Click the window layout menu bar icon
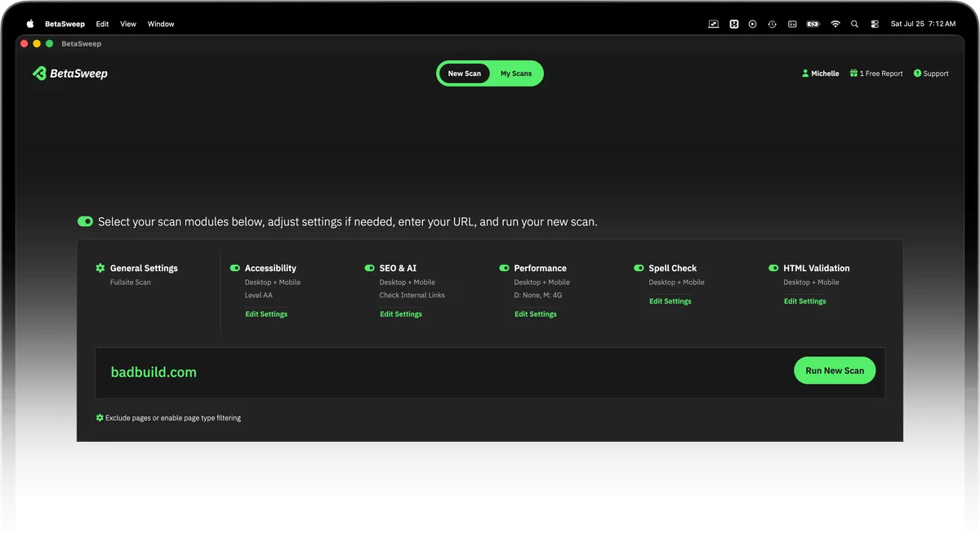 792,24
